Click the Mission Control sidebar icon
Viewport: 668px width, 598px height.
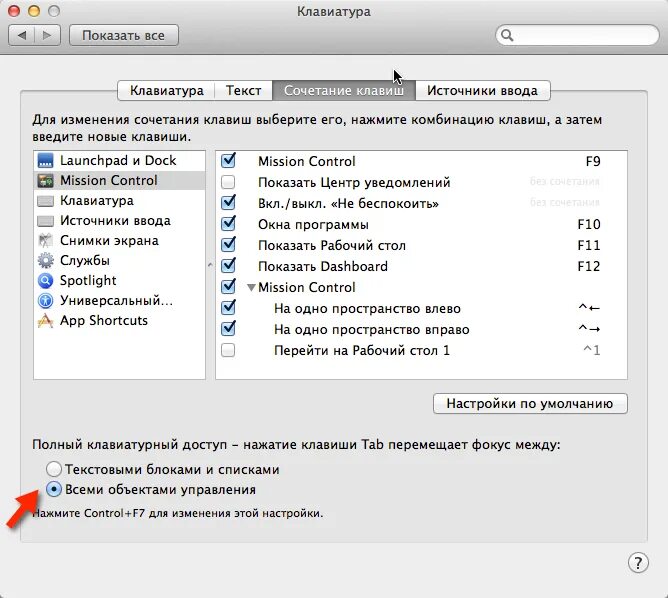pyautogui.click(x=45, y=181)
